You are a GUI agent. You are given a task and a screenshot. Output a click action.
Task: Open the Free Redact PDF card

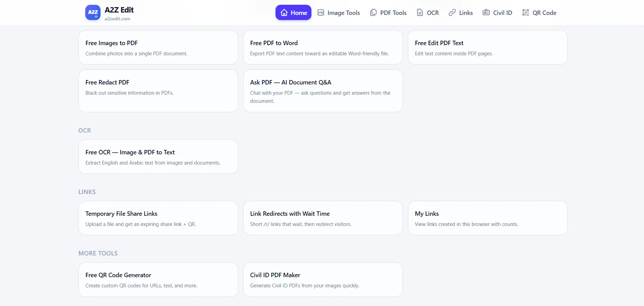158,91
